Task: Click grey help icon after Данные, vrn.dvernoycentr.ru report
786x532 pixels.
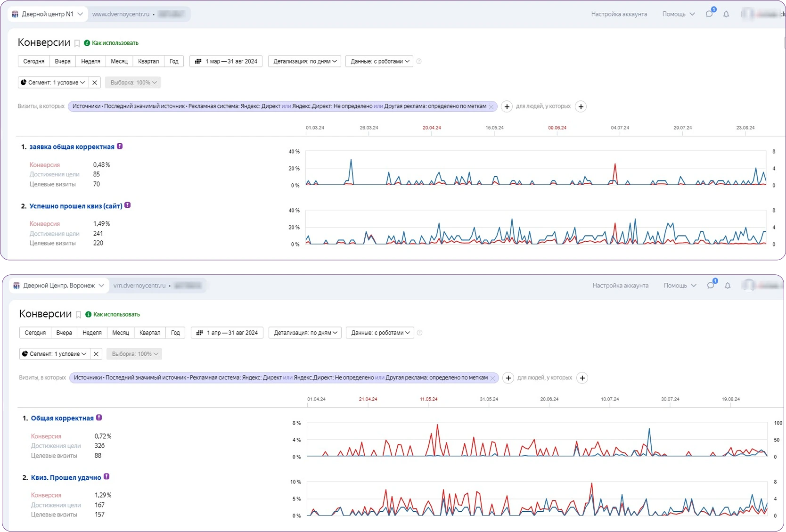Action: 419,333
